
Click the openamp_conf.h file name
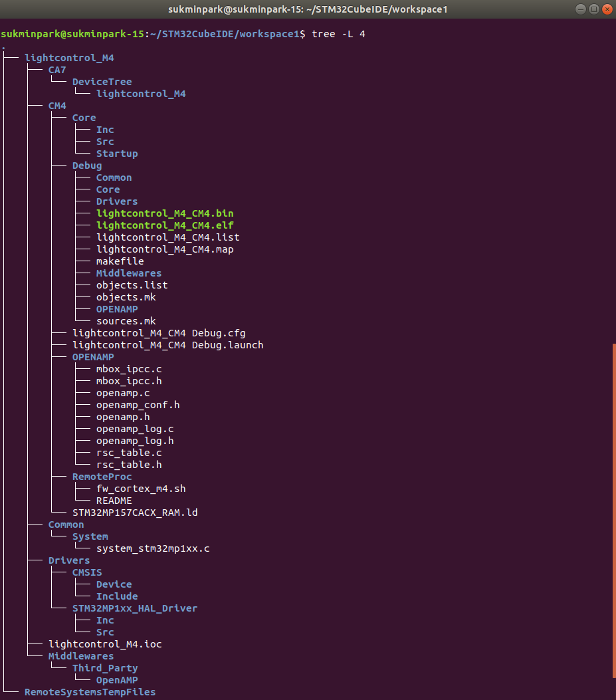138,405
